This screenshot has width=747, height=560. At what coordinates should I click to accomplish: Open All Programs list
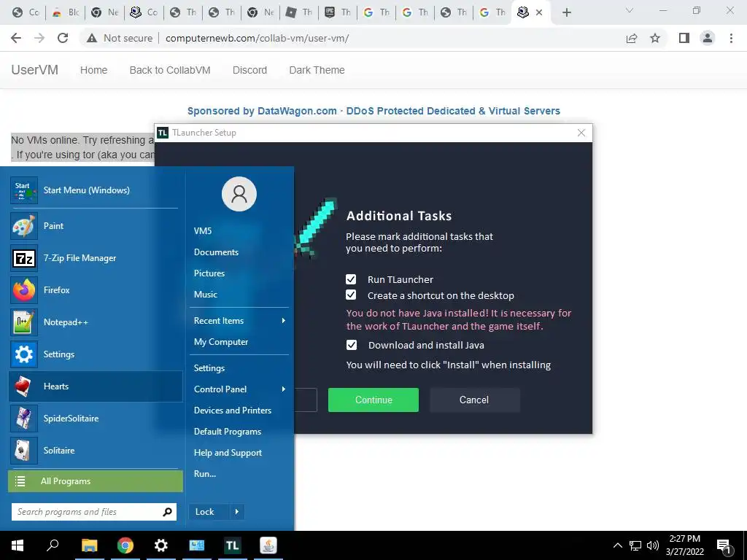click(x=96, y=481)
